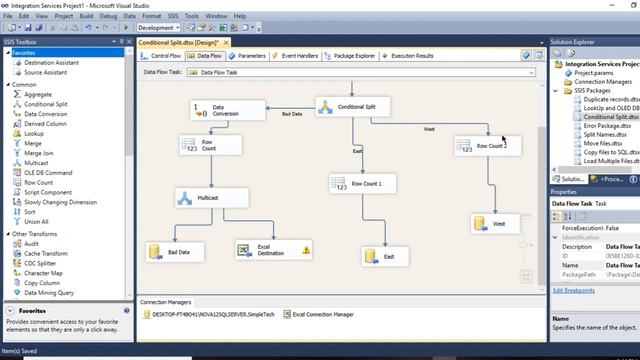Select the Conditional Split component on canvas
The height and width of the screenshot is (360, 640).
353,107
